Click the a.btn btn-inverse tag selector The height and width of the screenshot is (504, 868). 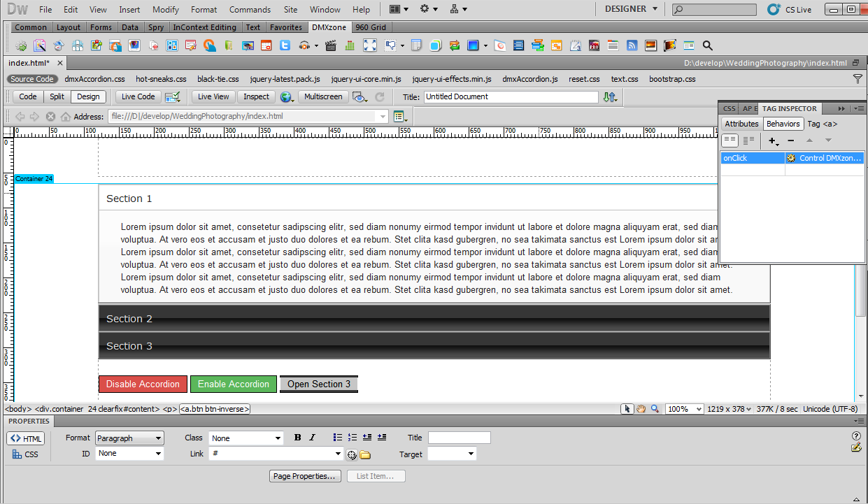tap(215, 409)
